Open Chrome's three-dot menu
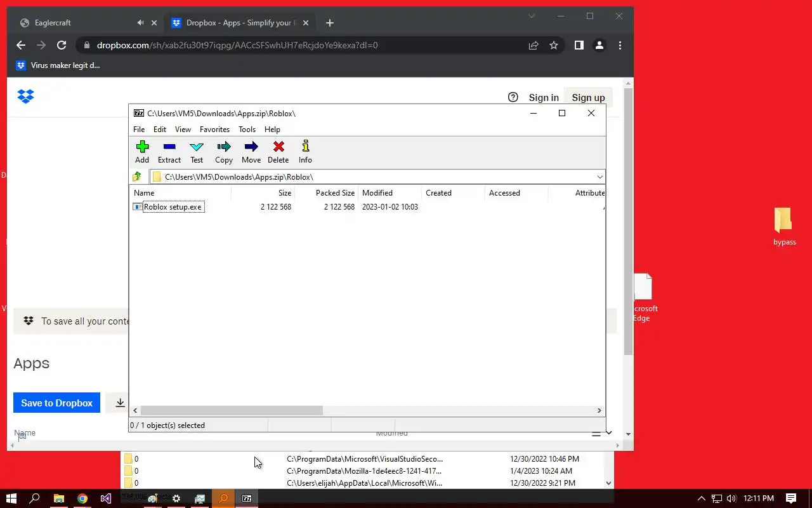This screenshot has height=508, width=812. click(x=620, y=45)
